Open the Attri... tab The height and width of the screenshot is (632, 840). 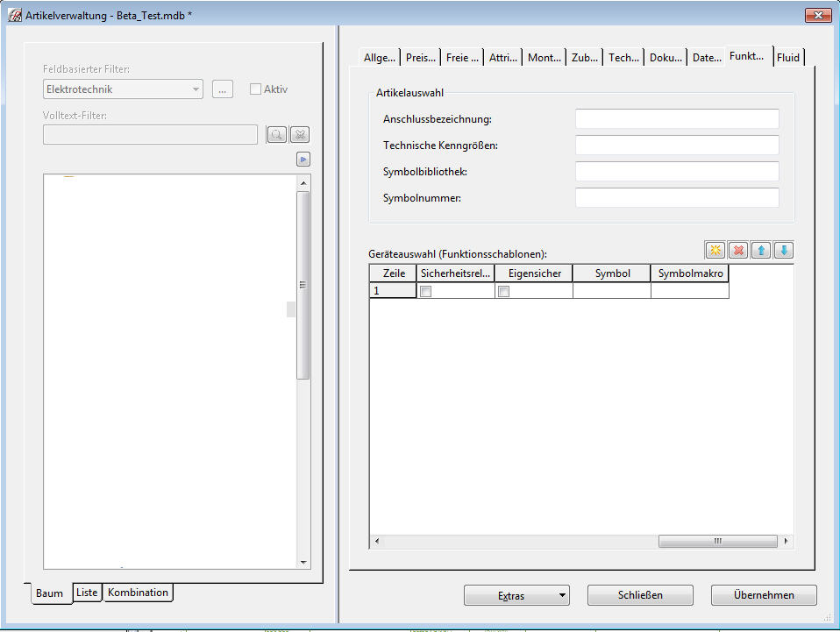pyautogui.click(x=503, y=57)
